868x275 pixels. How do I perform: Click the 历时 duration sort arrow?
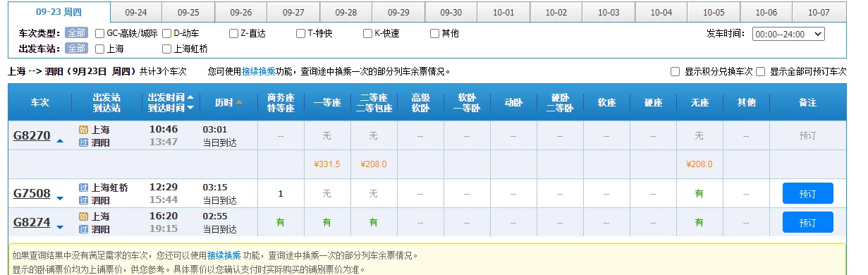point(239,103)
